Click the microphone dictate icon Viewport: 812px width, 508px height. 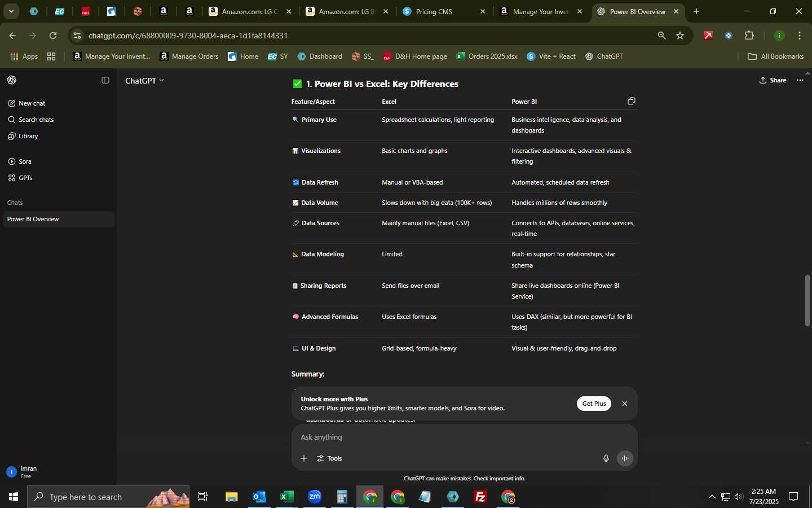coord(606,458)
